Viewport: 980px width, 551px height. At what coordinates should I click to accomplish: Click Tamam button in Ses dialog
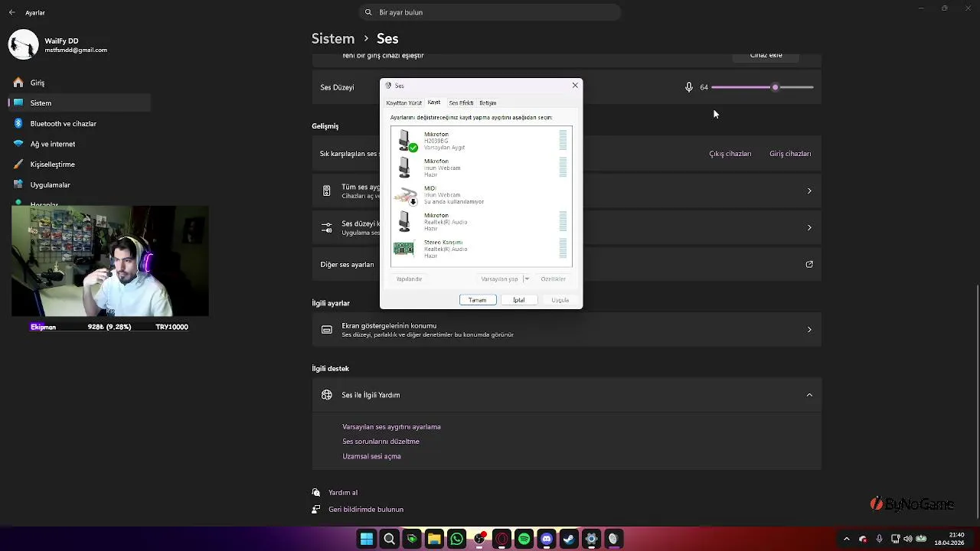pyautogui.click(x=477, y=300)
